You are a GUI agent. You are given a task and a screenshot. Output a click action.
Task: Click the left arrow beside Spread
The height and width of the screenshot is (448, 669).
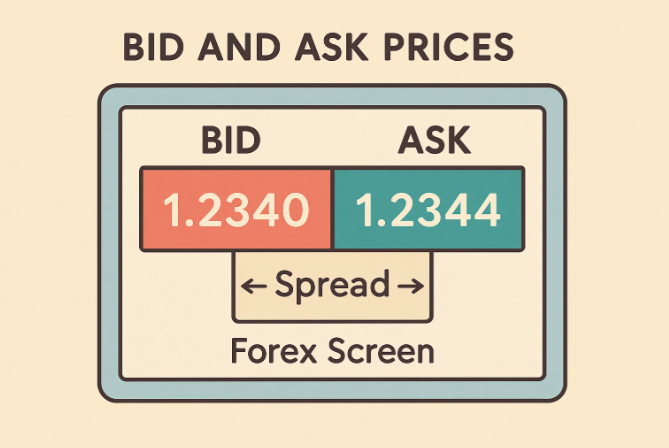pos(254,286)
